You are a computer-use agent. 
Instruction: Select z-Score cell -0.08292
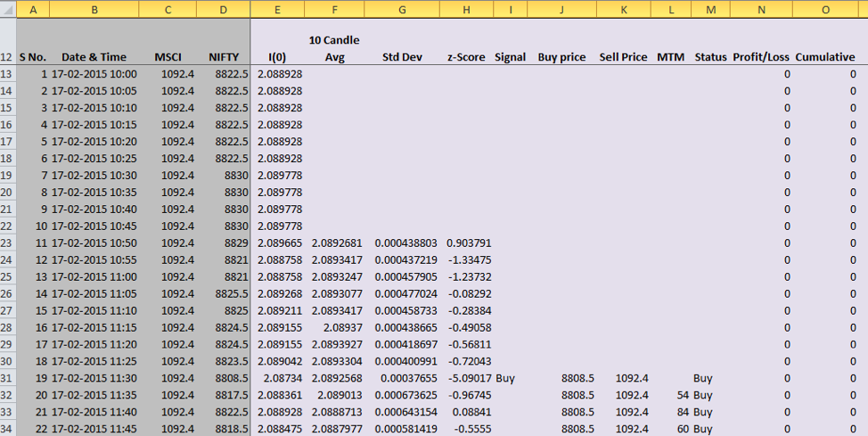[467, 293]
